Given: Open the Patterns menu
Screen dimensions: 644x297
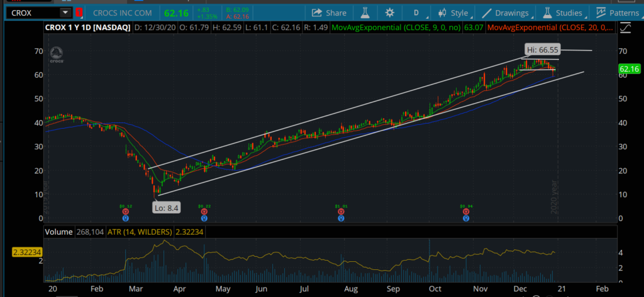Looking at the screenshot, I should (618, 13).
